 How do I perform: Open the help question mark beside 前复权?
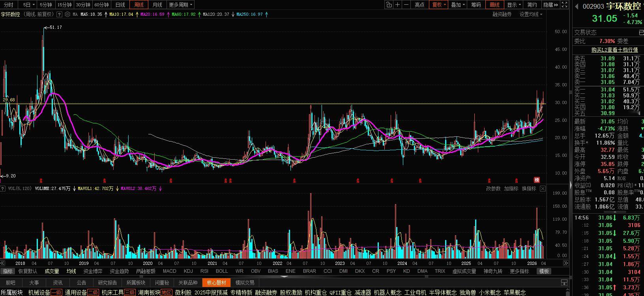click(59, 14)
